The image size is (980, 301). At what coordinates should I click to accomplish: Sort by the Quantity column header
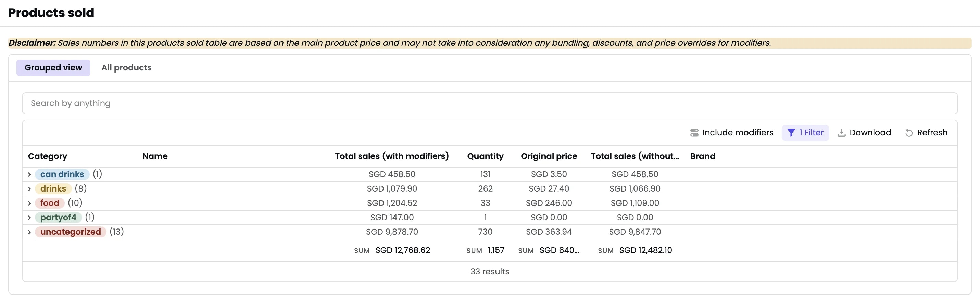pos(486,156)
